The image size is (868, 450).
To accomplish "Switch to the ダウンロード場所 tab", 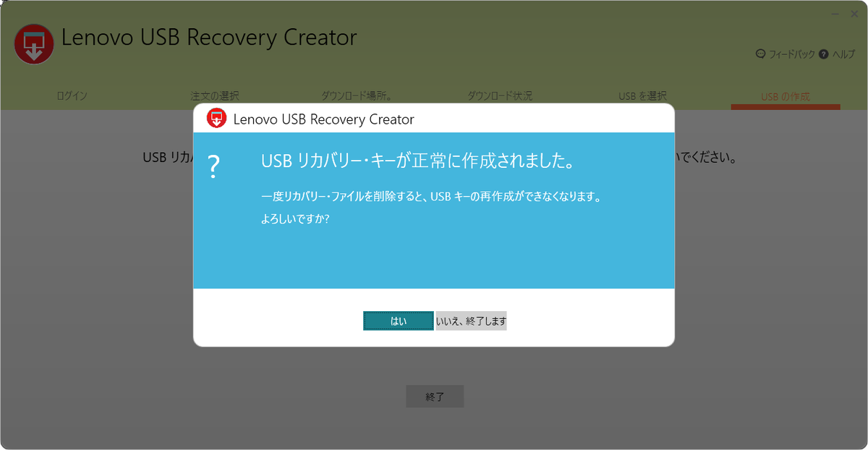I will 357,95.
